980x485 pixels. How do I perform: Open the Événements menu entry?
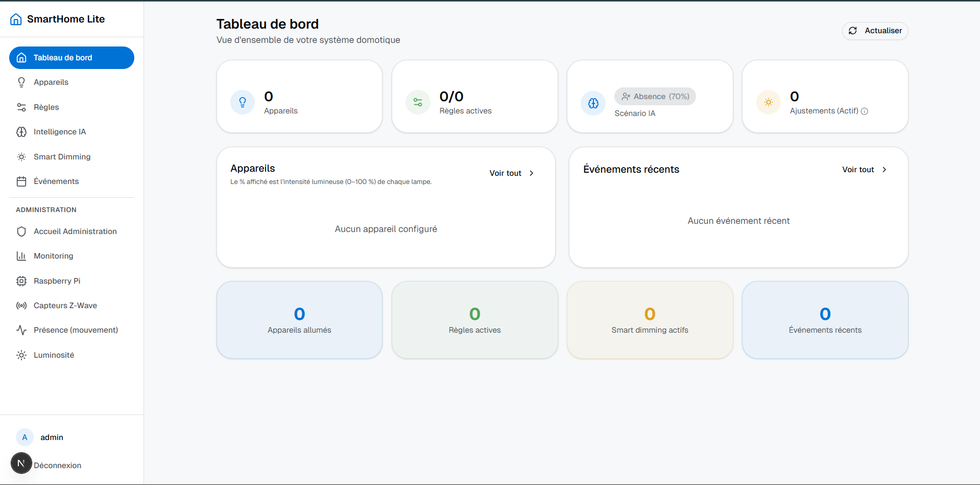[x=56, y=181]
